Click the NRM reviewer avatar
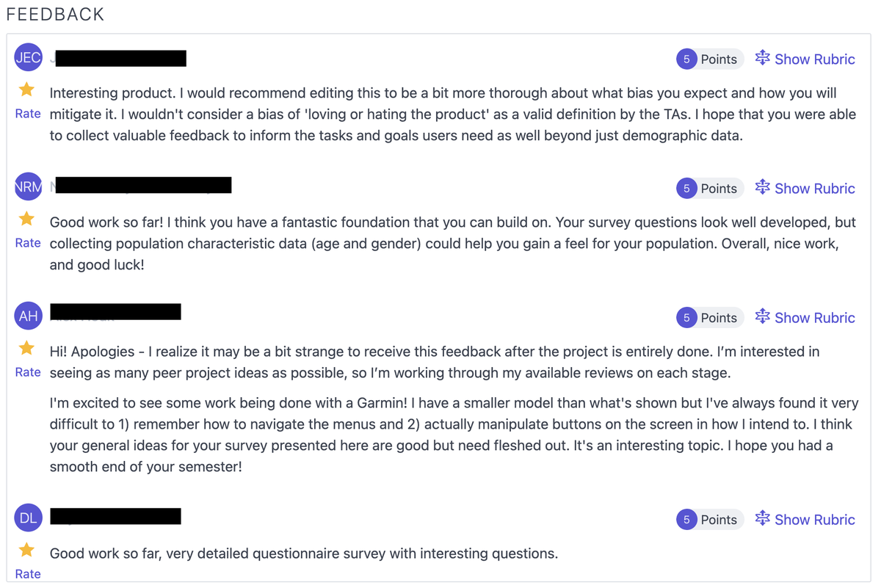The width and height of the screenshot is (881, 588). 29,186
